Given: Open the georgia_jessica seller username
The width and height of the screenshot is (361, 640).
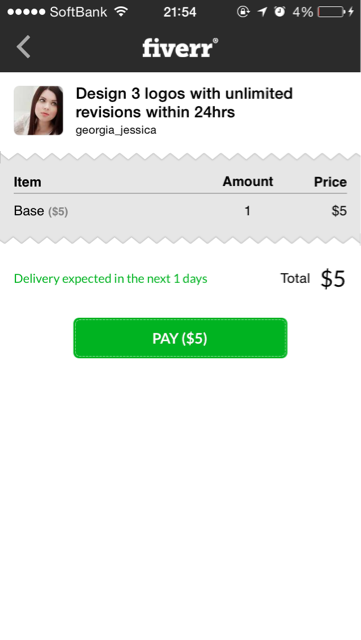Looking at the screenshot, I should [116, 130].
